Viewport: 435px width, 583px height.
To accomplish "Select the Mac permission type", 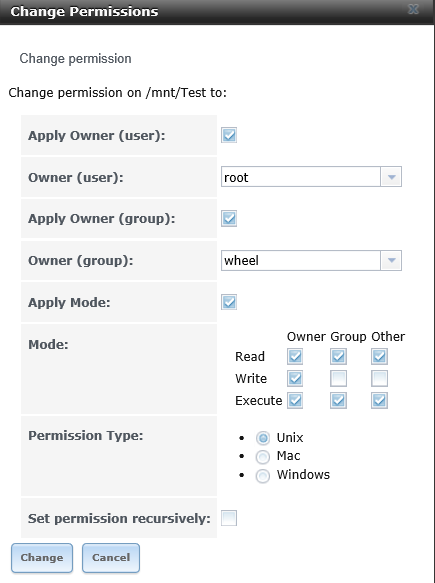I will pyautogui.click(x=263, y=457).
